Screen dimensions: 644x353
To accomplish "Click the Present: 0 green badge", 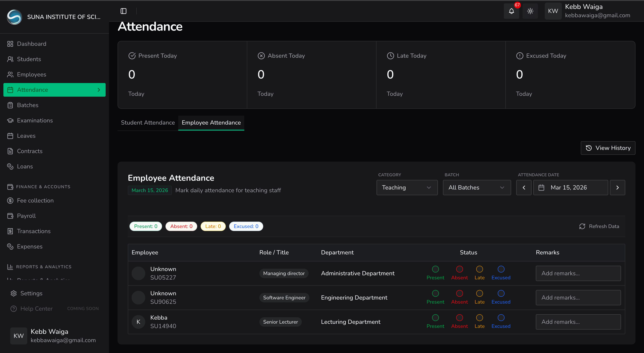I will pos(145,226).
